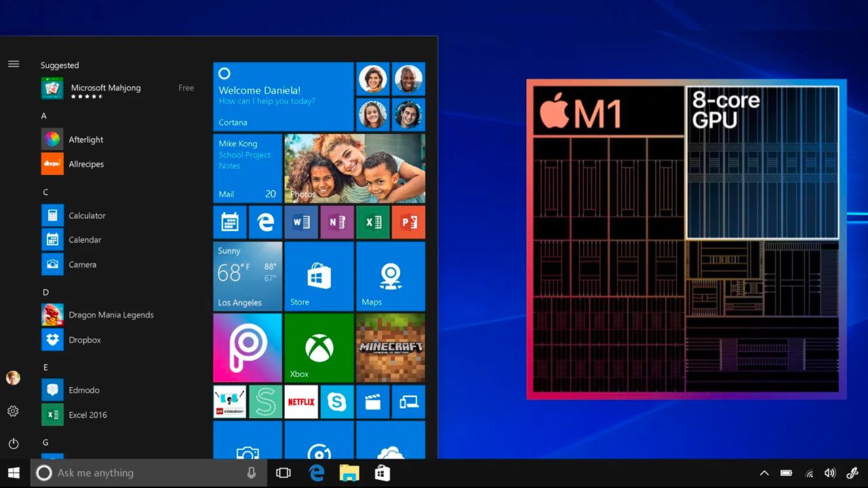This screenshot has width=868, height=488.
Task: Open the OneNote tile
Action: point(337,222)
